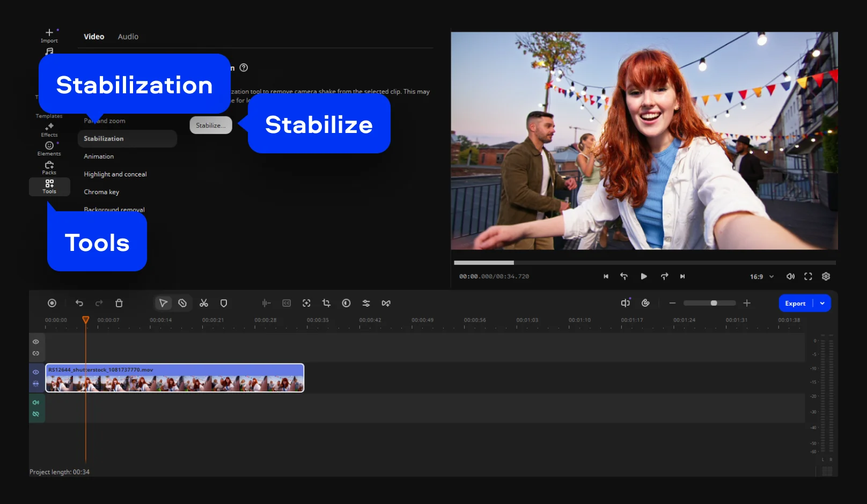Select the Tools sidebar section

pos(49,187)
